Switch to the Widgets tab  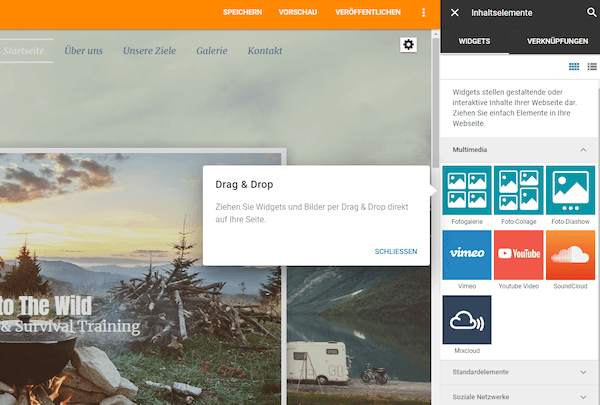coord(474,41)
